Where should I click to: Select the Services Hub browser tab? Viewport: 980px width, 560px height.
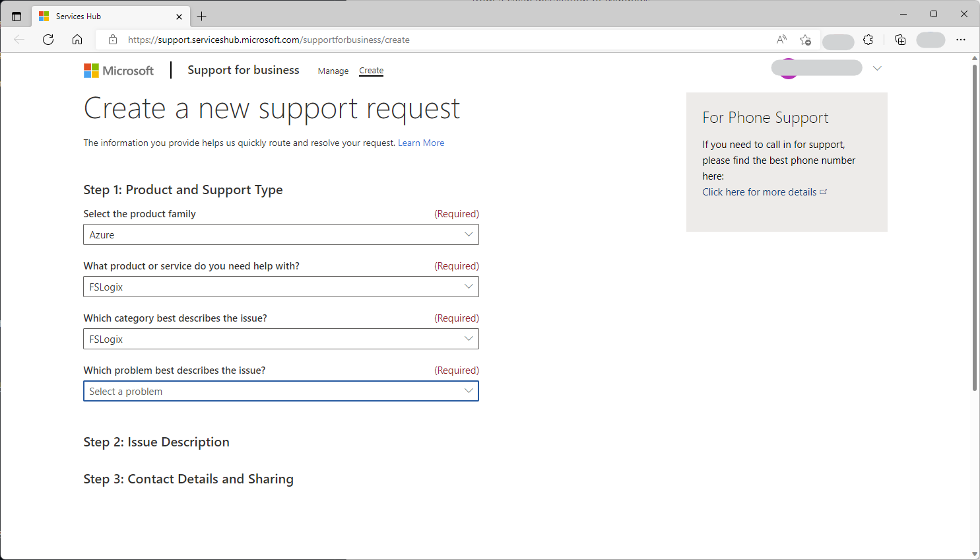(x=111, y=17)
